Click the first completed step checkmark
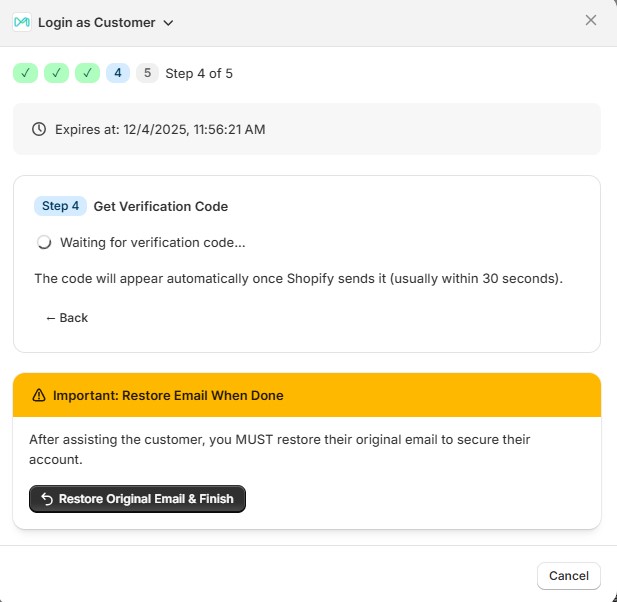This screenshot has width=617, height=602. (26, 73)
